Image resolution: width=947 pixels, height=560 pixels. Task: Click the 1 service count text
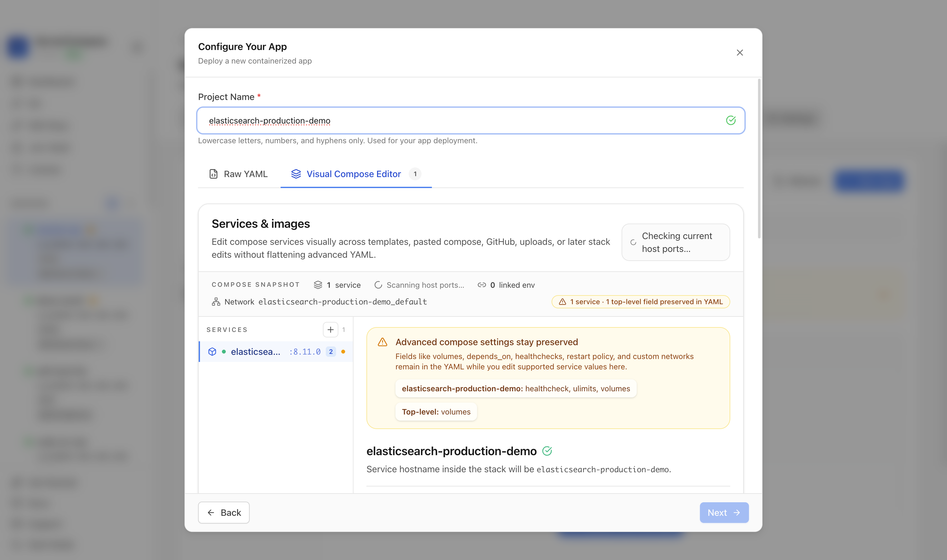[343, 285]
